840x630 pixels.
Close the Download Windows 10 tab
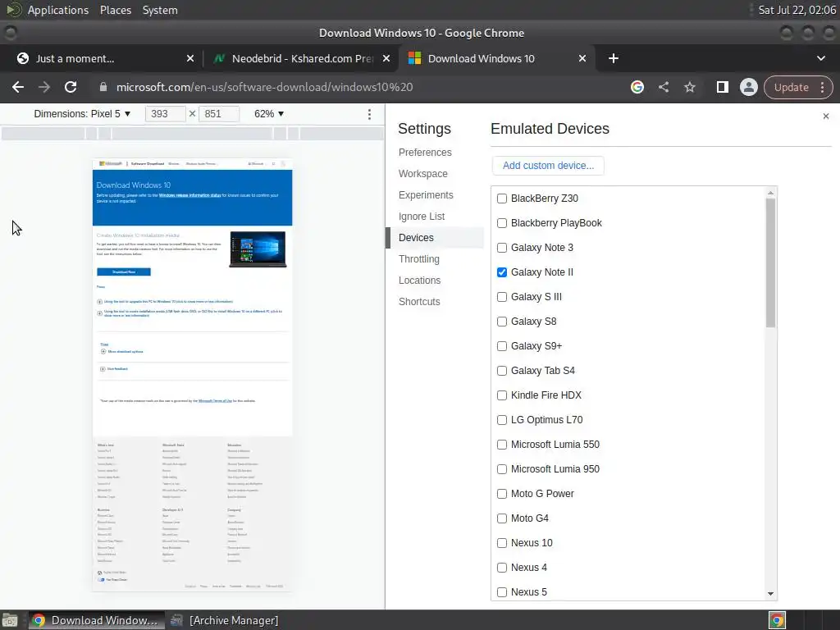tap(582, 58)
